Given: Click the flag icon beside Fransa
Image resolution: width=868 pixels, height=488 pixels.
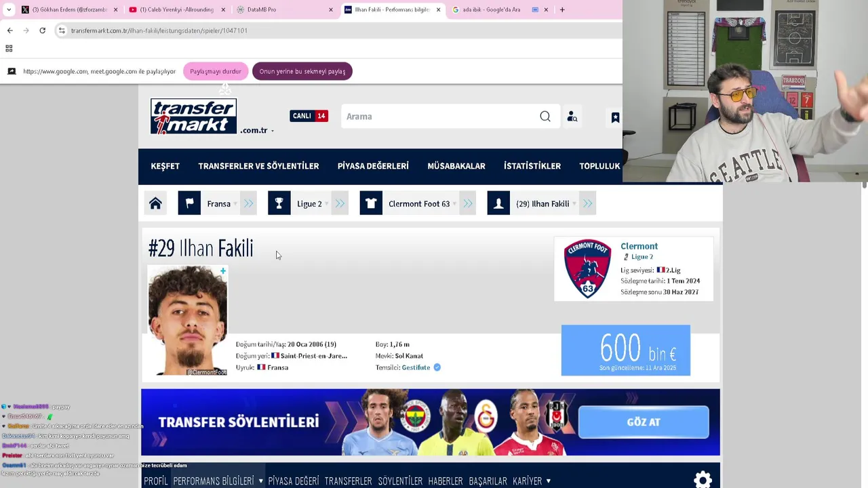Looking at the screenshot, I should point(189,203).
